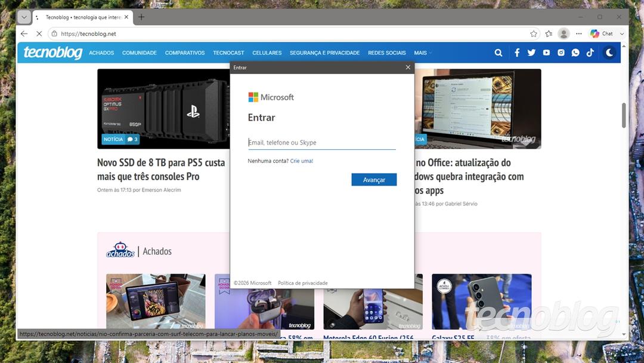Open SEGURANÇA E PRIVACIDADE menu item
644x363 pixels.
(x=324, y=53)
